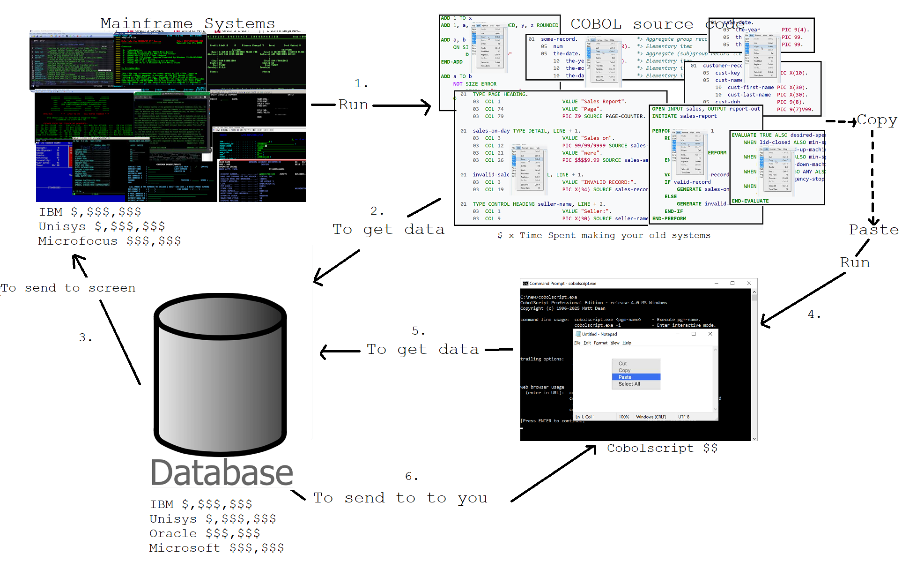Click the Command Prompt title bar icon
924x569 pixels.
(525, 284)
